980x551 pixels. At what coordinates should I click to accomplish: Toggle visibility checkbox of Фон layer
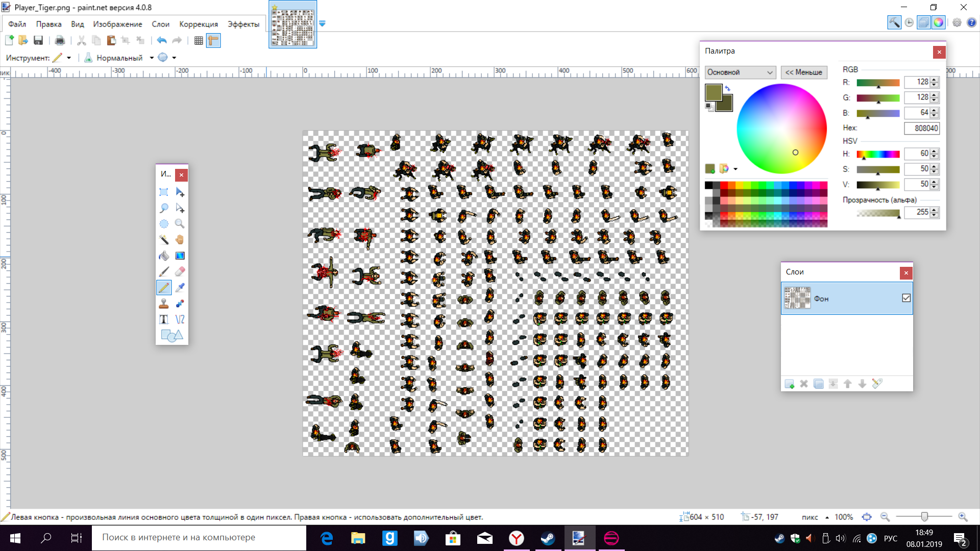pos(906,298)
